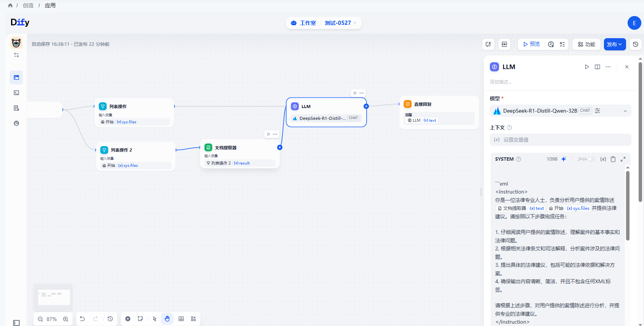The height and width of the screenshot is (326, 644).
Task: Open the app avatar icon in sidebar
Action: (x=16, y=43)
